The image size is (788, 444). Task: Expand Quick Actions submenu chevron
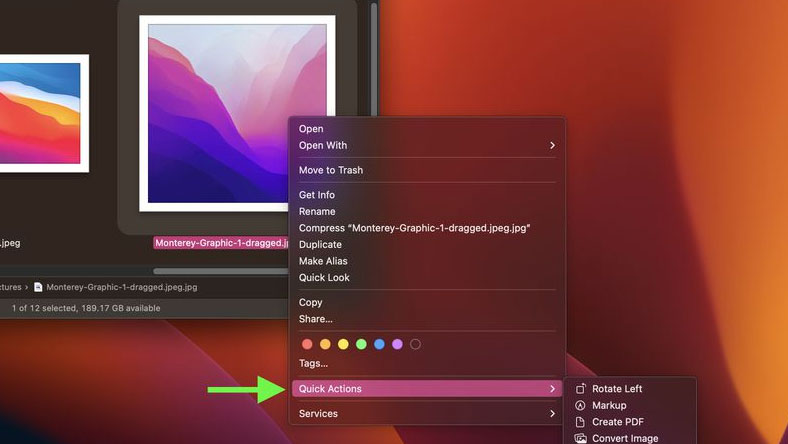(x=552, y=389)
